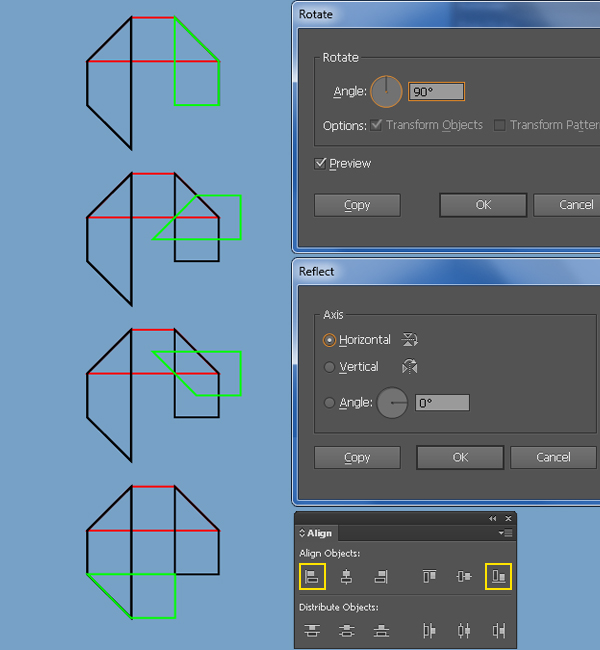
Task: Click Horizontal Align Right icon
Action: click(x=381, y=577)
